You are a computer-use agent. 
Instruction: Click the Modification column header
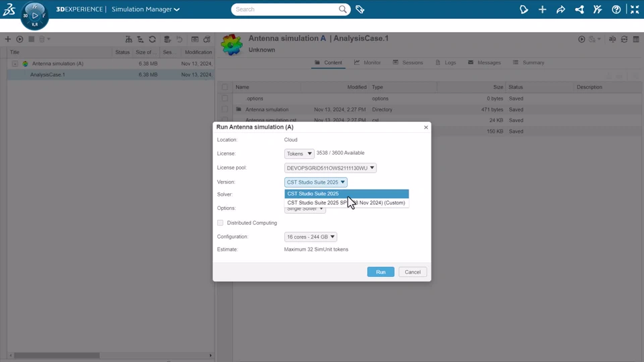198,52
